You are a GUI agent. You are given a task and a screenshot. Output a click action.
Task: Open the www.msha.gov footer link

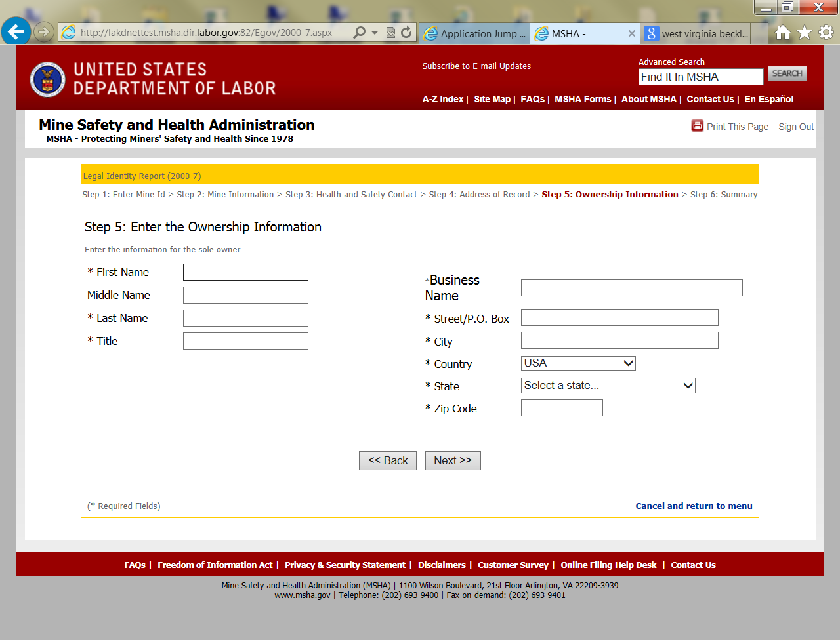(x=303, y=595)
